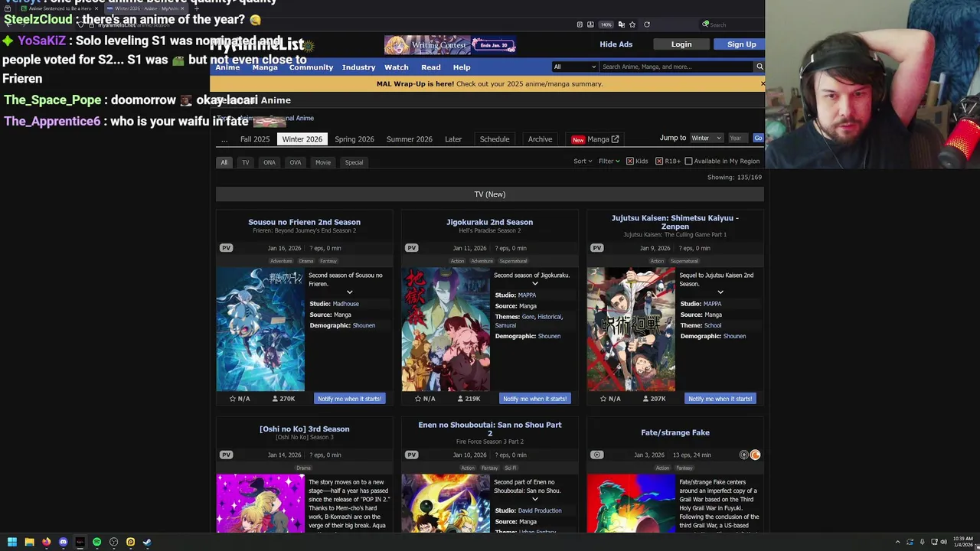Click the video badge on Fate/strange Fake card
This screenshot has width=980, height=551.
[x=596, y=455]
